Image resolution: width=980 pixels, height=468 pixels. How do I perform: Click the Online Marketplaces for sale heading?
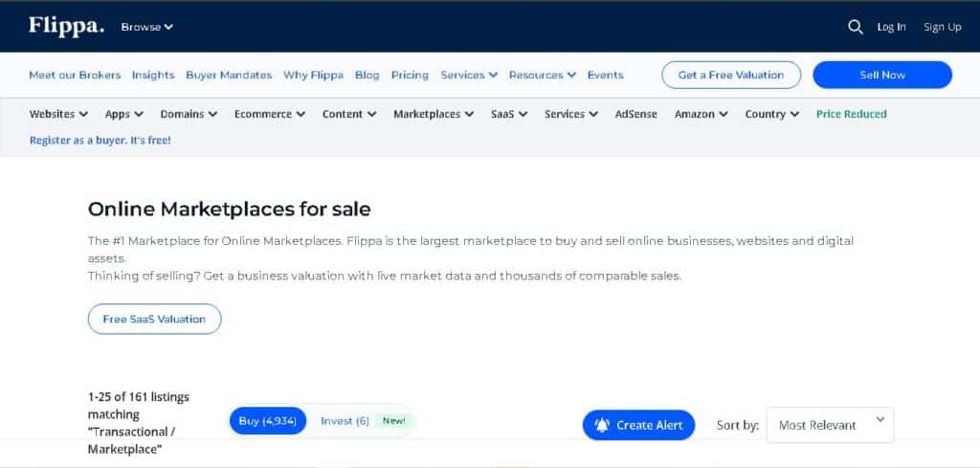229,210
